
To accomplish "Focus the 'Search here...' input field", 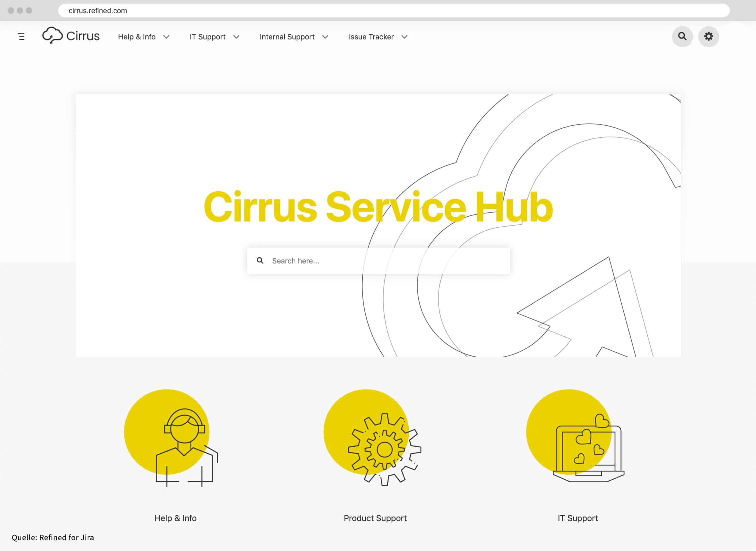I will coord(378,261).
